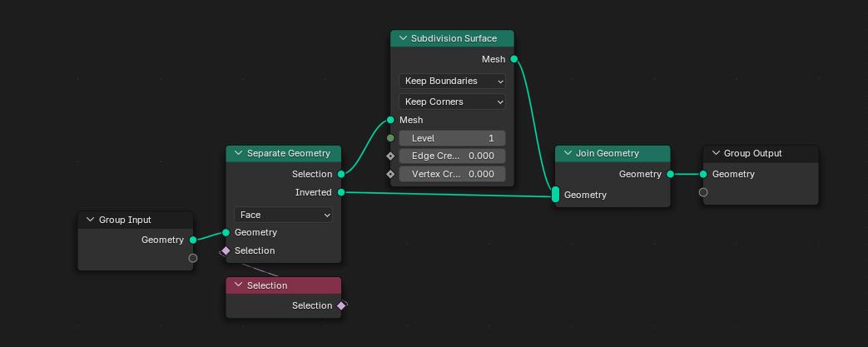The width and height of the screenshot is (868, 347).
Task: Collapse the Group Output node
Action: pyautogui.click(x=716, y=153)
